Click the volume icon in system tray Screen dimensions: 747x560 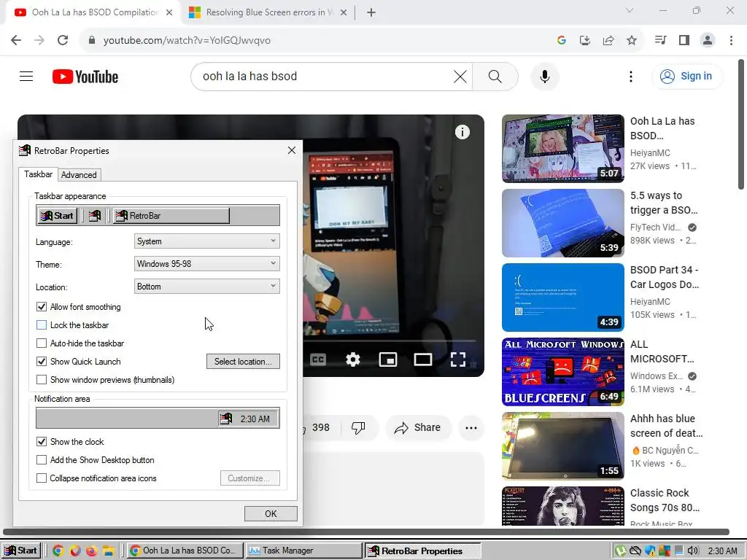click(x=693, y=551)
